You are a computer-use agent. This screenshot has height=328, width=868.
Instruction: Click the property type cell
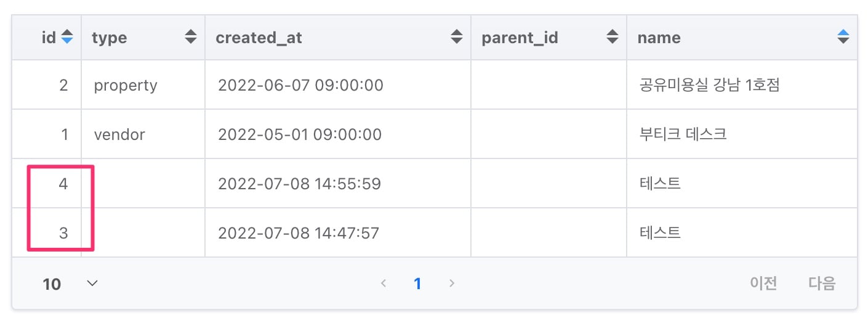pyautogui.click(x=126, y=86)
